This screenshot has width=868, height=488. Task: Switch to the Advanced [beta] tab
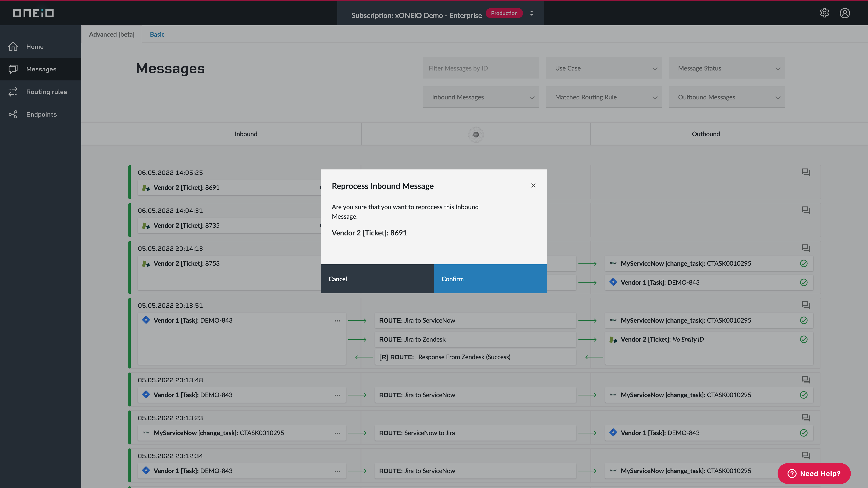(111, 34)
